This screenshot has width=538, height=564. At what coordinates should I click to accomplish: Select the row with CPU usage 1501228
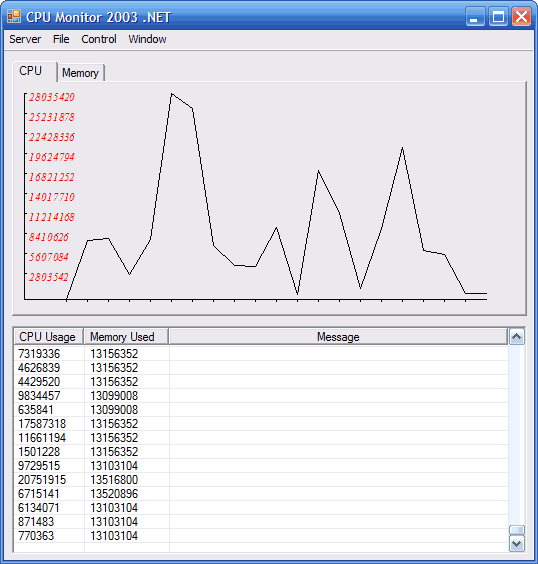click(x=261, y=452)
